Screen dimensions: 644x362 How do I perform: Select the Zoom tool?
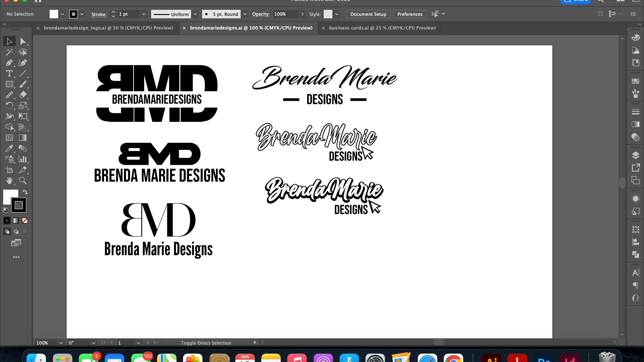point(23,181)
